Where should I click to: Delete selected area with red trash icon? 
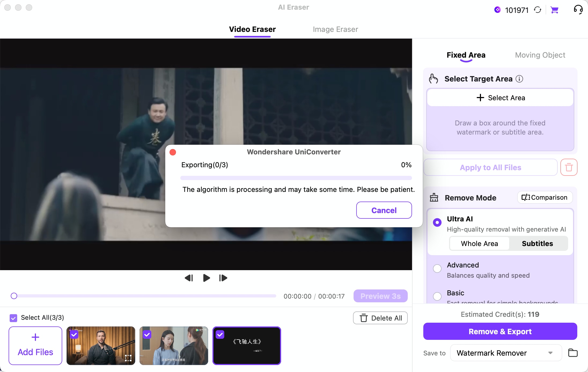(569, 167)
